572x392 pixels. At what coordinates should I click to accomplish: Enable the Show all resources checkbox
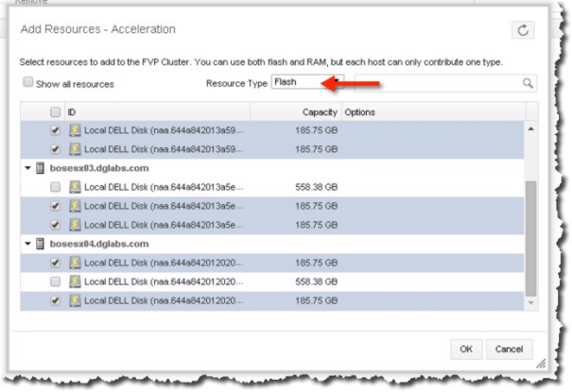tap(27, 82)
